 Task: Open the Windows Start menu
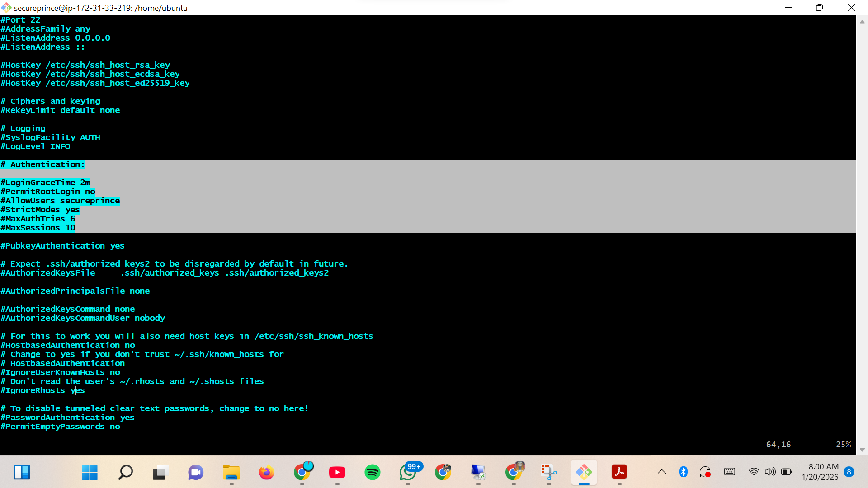click(90, 472)
